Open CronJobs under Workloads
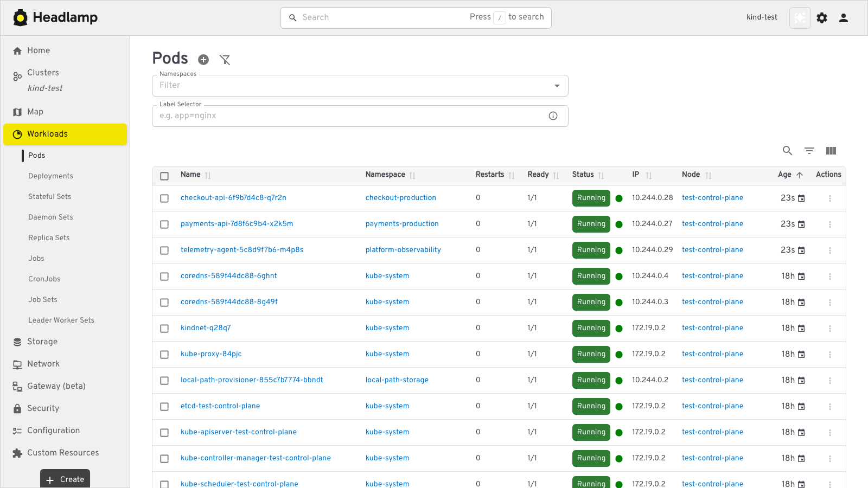 coord(44,279)
